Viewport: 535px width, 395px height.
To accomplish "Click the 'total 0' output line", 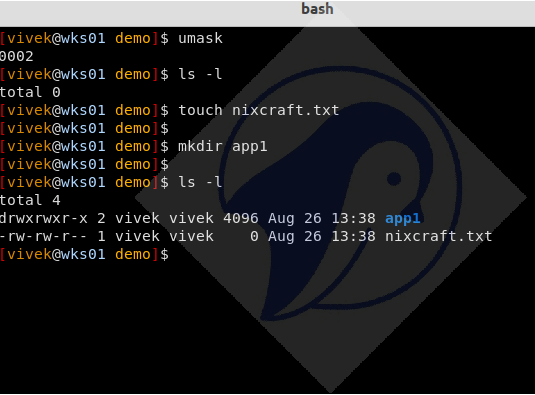I will [30, 92].
